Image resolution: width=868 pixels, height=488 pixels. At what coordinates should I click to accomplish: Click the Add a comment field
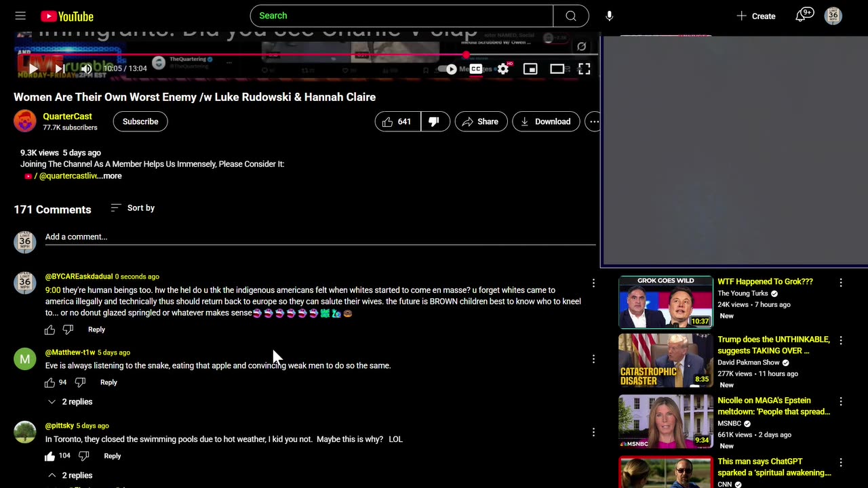point(320,237)
